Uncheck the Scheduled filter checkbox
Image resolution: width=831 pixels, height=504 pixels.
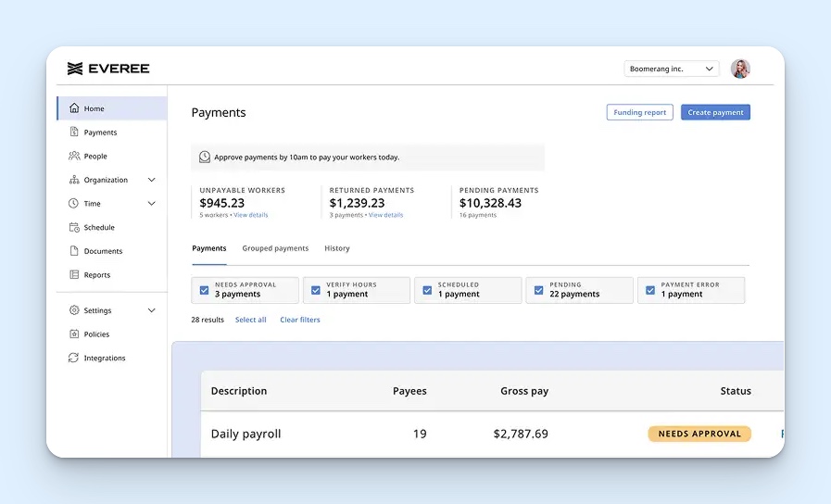point(427,290)
